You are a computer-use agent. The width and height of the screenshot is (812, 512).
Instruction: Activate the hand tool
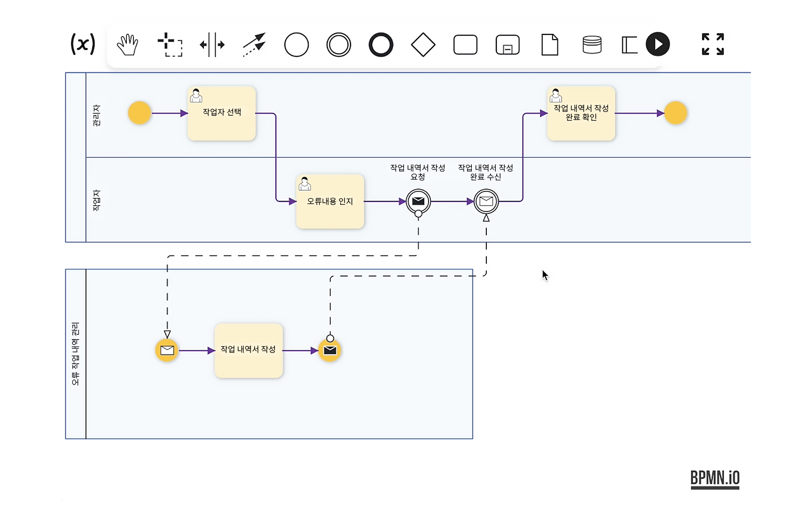tap(127, 45)
